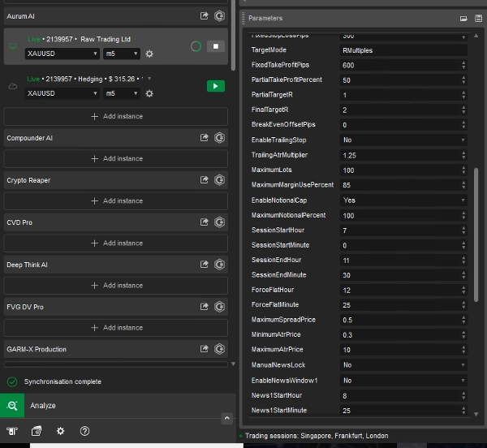Open the XAUUSD symbol dropdown of Hedging instance
This screenshot has width=487, height=448.
[x=62, y=93]
